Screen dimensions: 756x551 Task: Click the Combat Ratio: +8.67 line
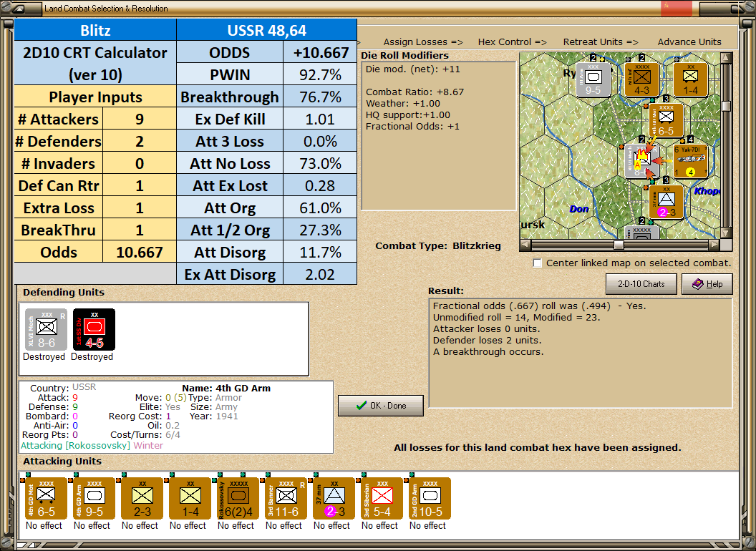pyautogui.click(x=415, y=92)
